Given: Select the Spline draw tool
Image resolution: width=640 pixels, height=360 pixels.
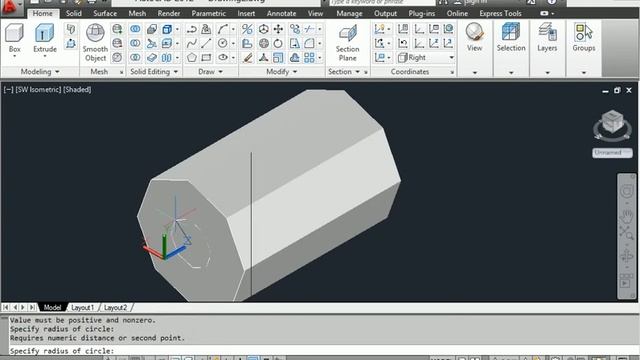Looking at the screenshot, I should coord(191,43).
